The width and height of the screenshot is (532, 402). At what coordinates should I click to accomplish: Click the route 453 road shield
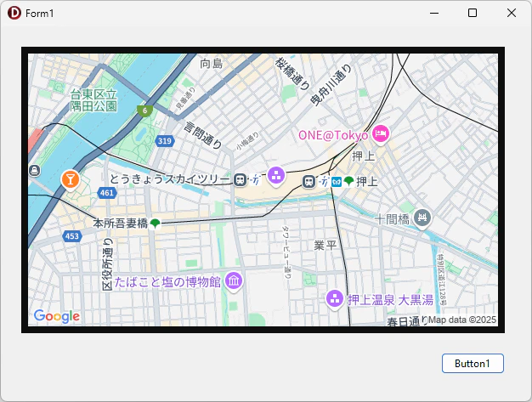[72, 236]
